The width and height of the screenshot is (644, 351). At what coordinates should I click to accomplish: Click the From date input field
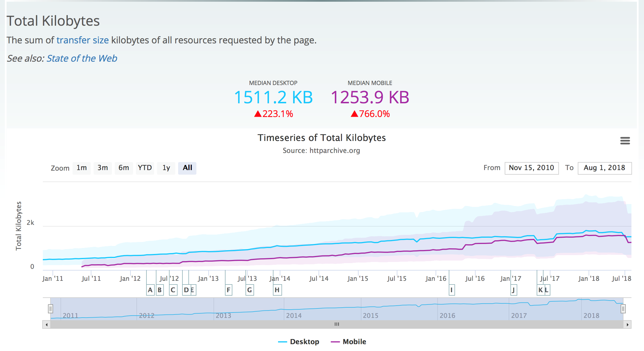531,168
